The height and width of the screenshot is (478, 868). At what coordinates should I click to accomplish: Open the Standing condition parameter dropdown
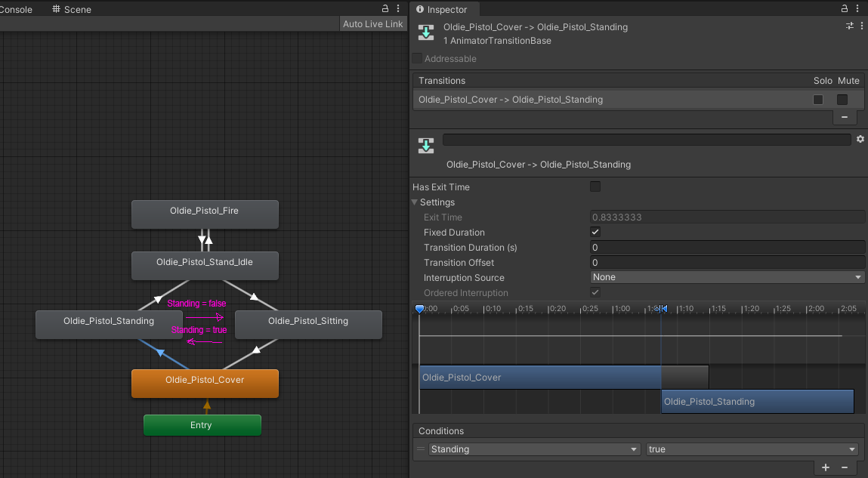tap(534, 449)
